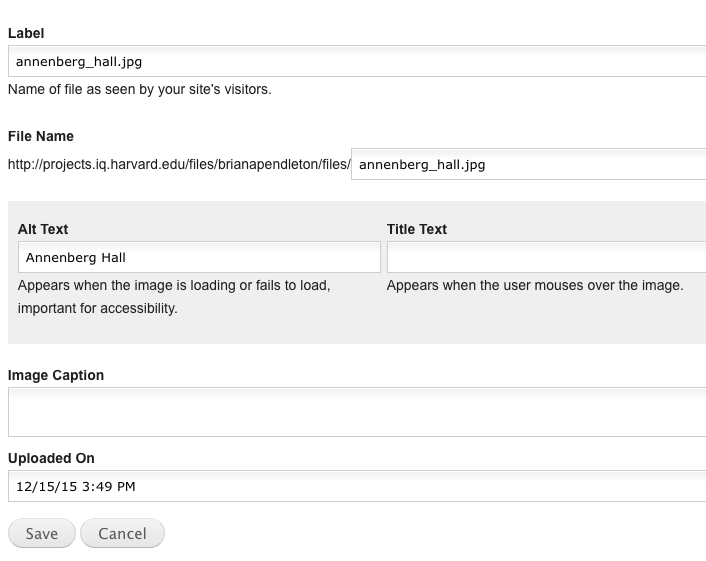Screen dimensions: 706x561
Task: Click inside the Image Caption text area
Action: tap(357, 412)
